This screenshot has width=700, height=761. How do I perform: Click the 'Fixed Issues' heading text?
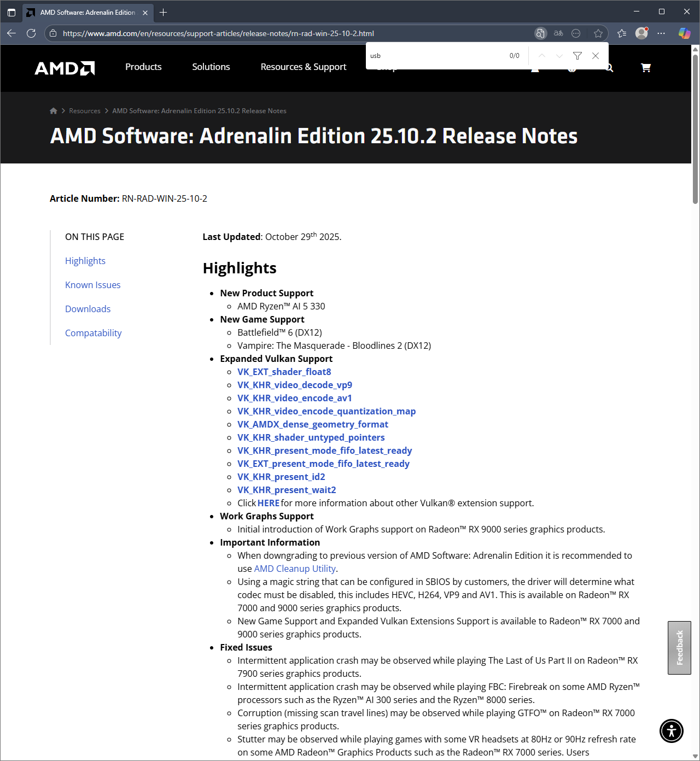point(246,647)
